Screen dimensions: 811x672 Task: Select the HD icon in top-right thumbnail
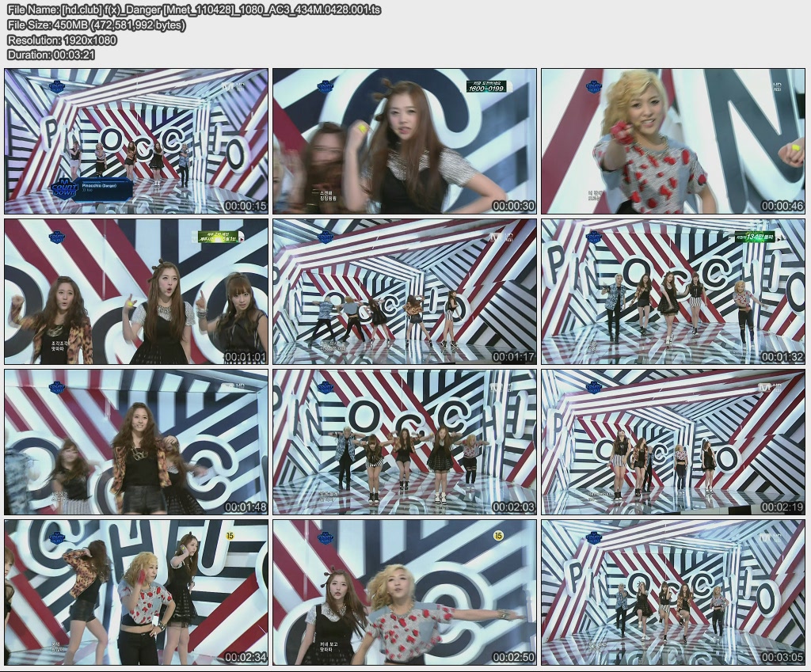[778, 84]
